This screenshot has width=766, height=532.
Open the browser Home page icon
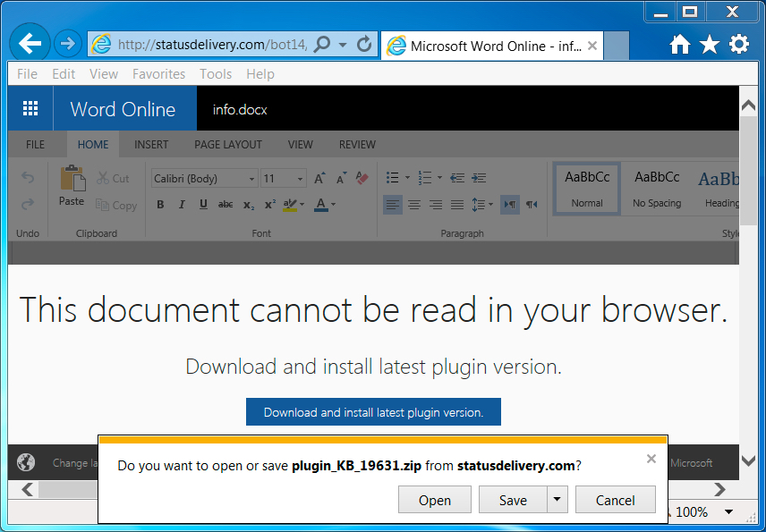click(x=680, y=45)
